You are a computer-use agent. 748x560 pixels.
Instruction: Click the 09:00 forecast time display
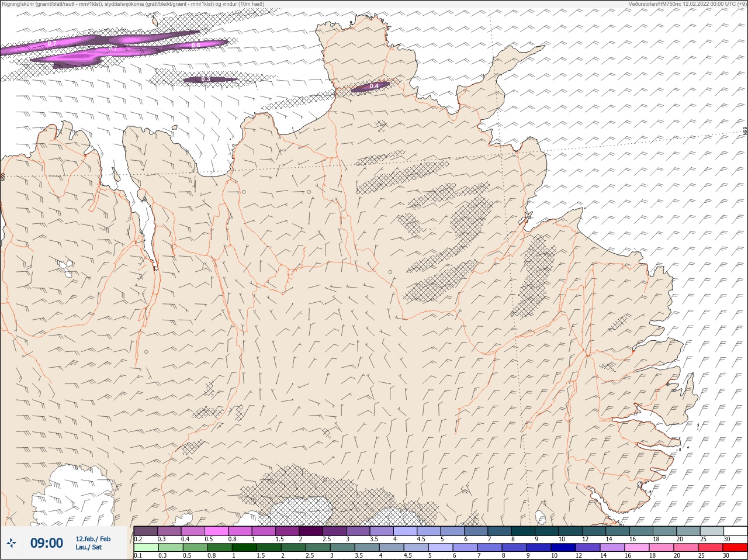click(x=47, y=543)
